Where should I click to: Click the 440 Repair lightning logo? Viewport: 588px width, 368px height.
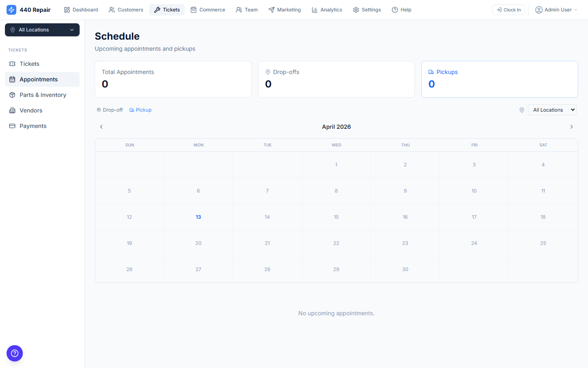pyautogui.click(x=11, y=9)
